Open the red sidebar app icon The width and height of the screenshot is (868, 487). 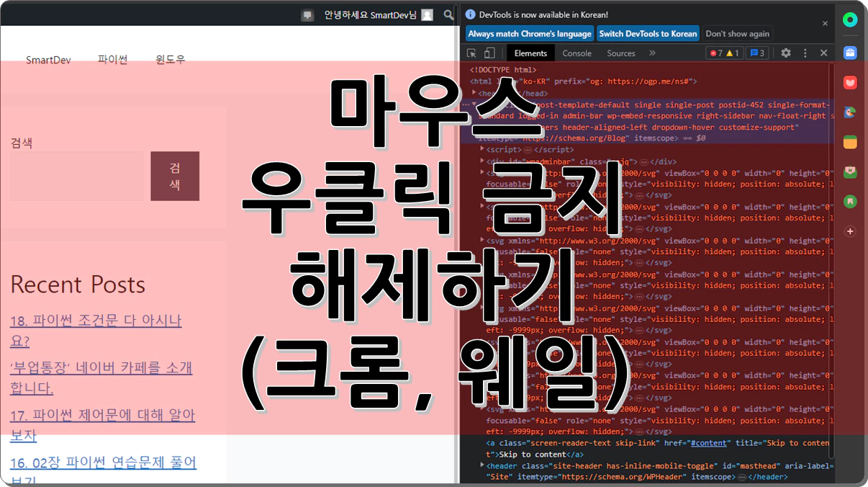(850, 82)
